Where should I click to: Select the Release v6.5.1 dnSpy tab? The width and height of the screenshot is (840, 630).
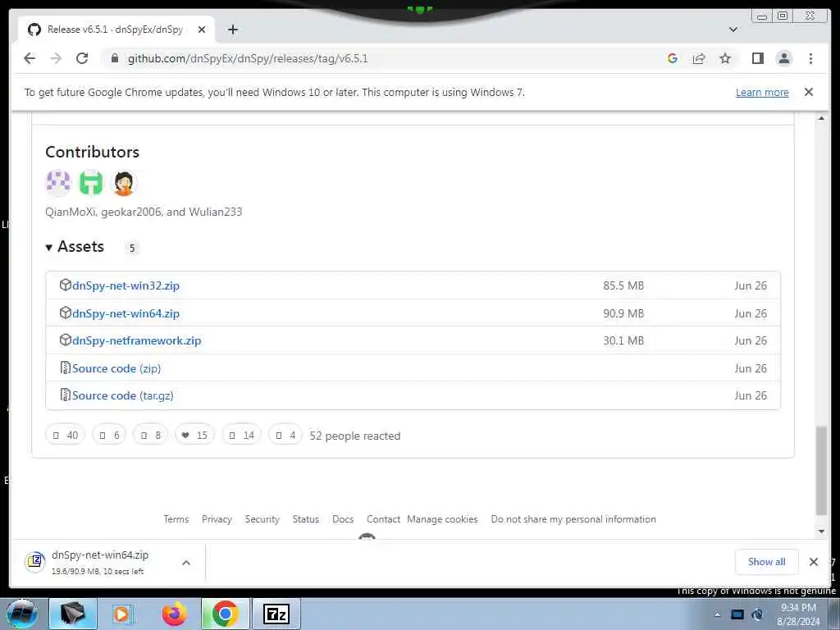pyautogui.click(x=116, y=30)
